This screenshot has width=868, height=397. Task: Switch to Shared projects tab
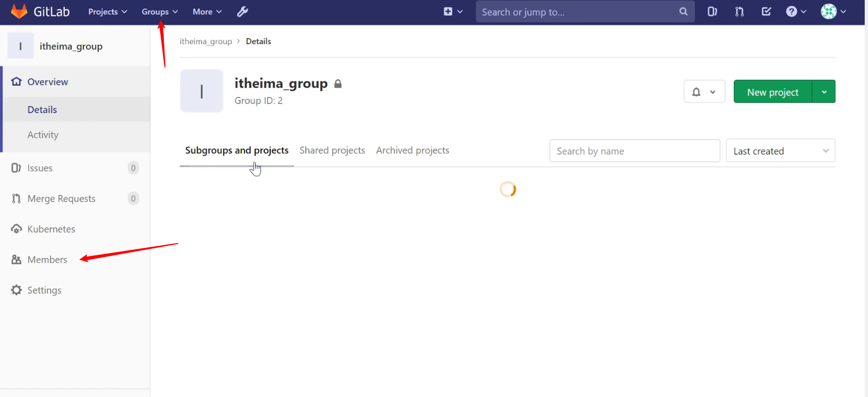click(332, 150)
